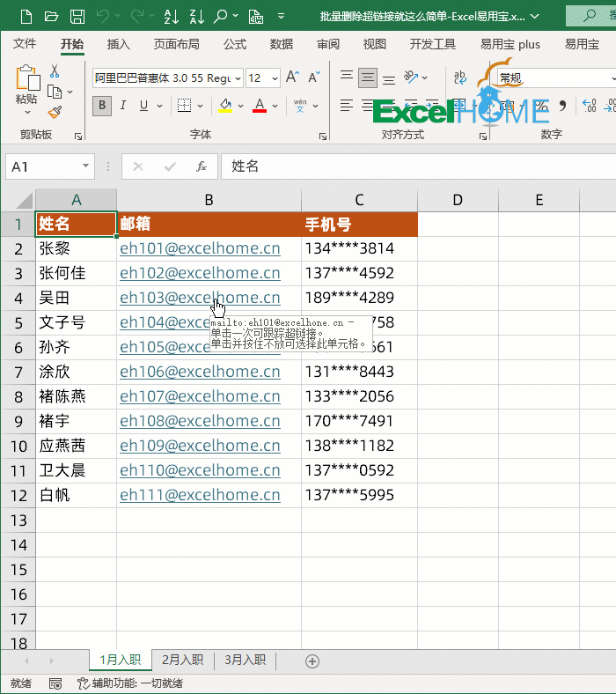Add a new sheet with plus button
The width and height of the screenshot is (616, 694).
(x=312, y=661)
